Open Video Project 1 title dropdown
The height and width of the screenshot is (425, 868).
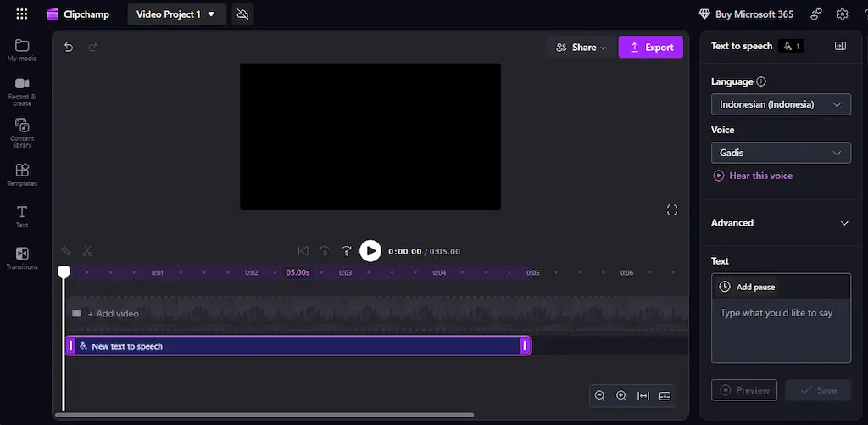[176, 14]
